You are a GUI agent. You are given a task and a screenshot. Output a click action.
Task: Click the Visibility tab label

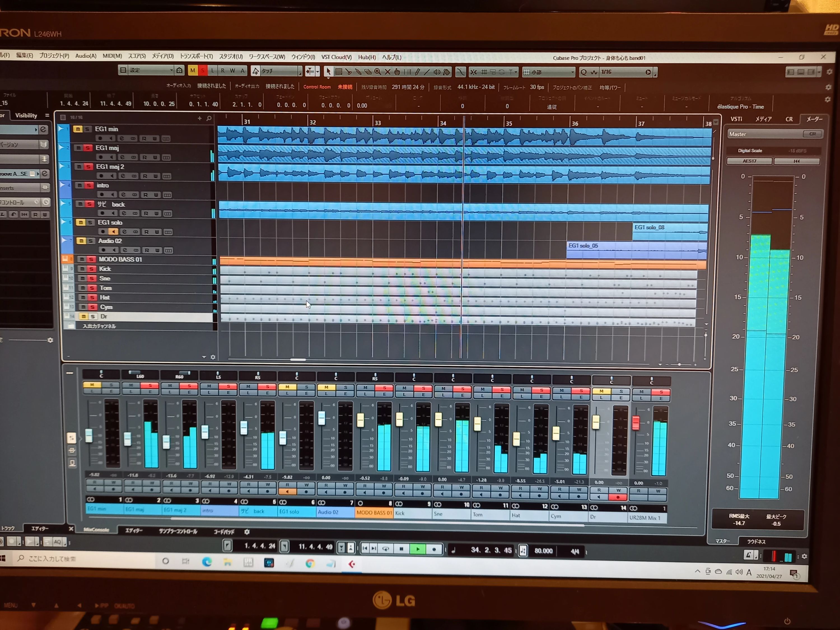[26, 115]
